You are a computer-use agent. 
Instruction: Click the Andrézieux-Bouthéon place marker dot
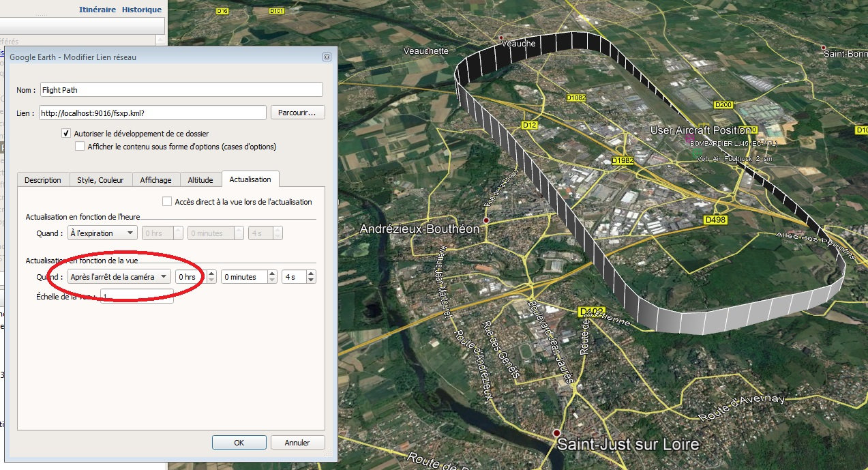(486, 221)
